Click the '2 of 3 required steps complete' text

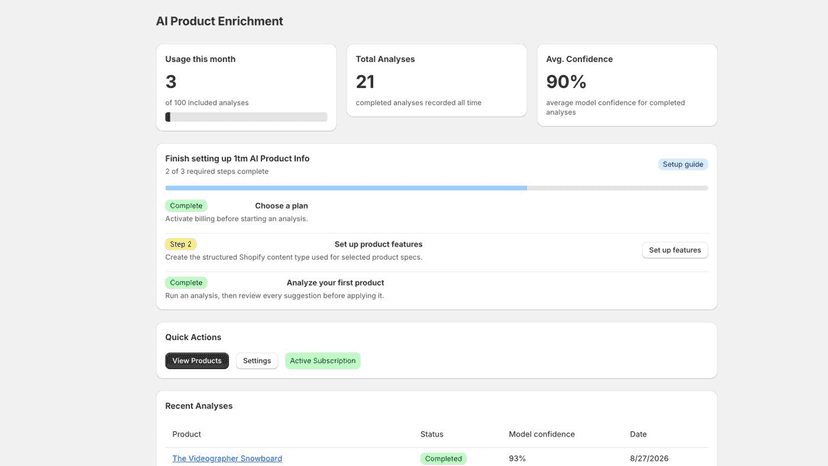[x=217, y=171]
